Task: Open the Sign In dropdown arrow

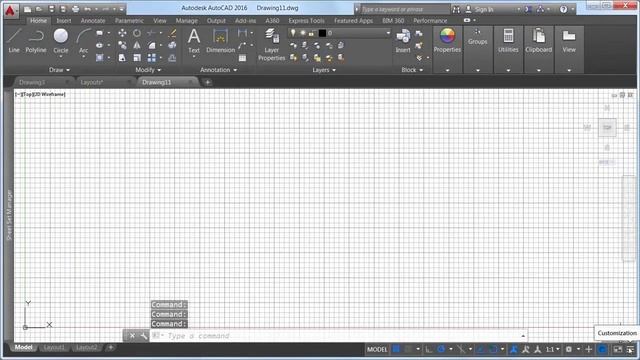Action: 518,9
